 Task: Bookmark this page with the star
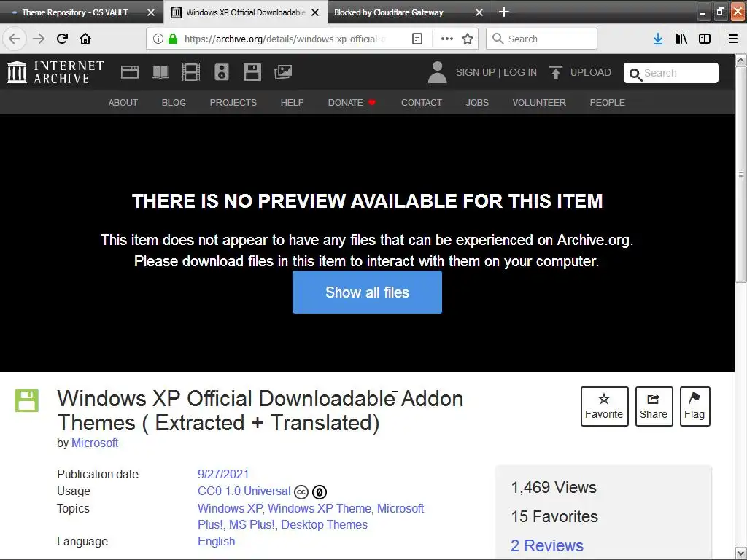(x=468, y=39)
